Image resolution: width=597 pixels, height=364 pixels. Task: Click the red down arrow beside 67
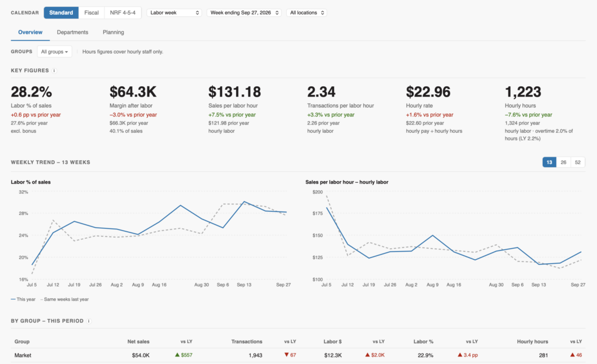[287, 355]
